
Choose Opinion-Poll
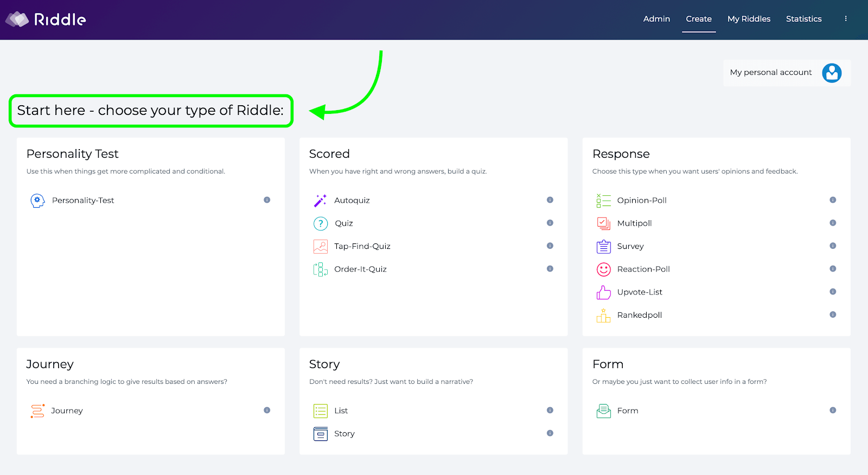click(642, 201)
